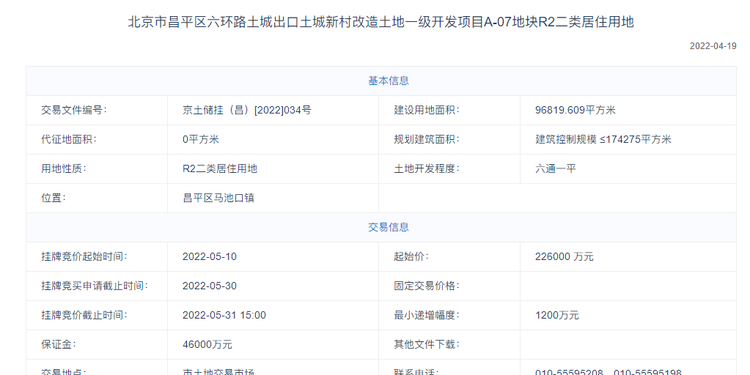This screenshot has width=750, height=375.
Task: Select the value 0平方米
Action: pos(201,140)
